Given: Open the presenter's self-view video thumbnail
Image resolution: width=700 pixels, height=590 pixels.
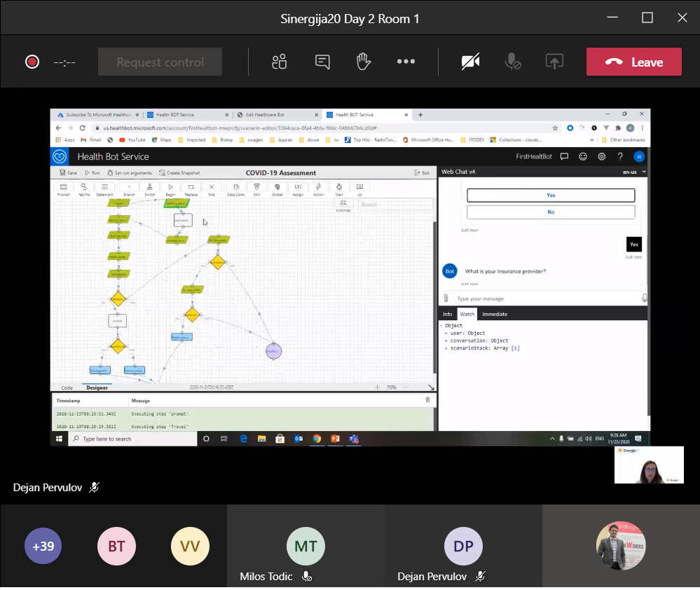Looking at the screenshot, I should [x=649, y=465].
